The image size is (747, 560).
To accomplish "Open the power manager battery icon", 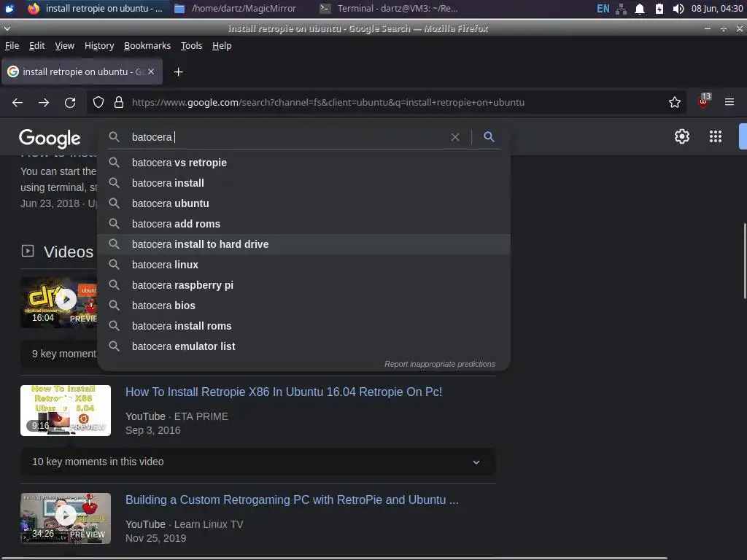I will tap(659, 9).
